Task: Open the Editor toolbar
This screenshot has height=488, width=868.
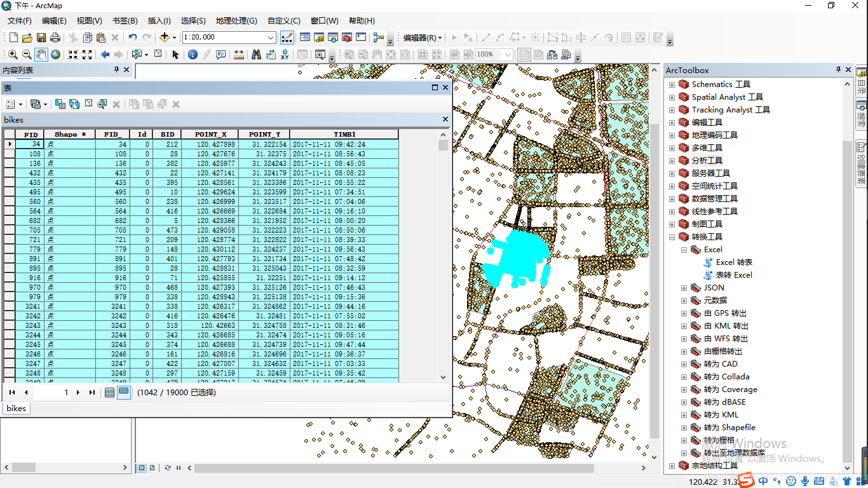Action: (287, 37)
